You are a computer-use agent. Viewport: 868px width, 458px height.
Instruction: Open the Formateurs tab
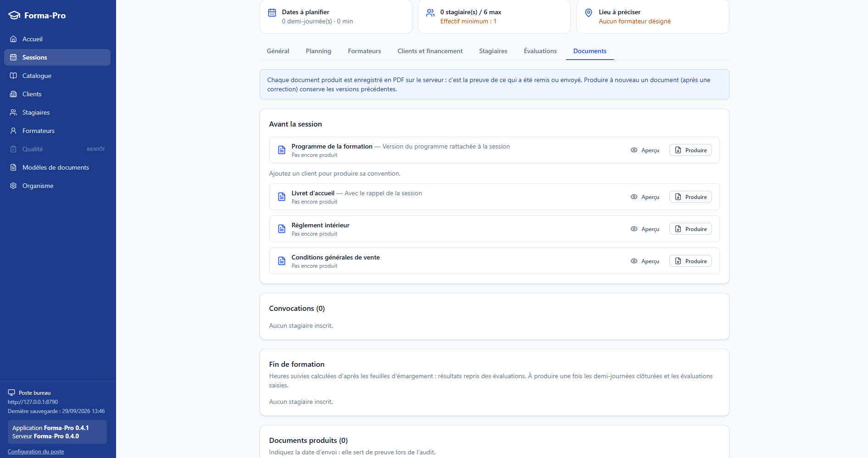point(364,51)
